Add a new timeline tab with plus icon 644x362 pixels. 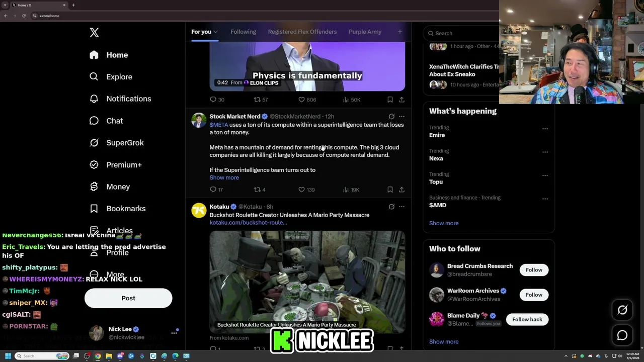tap(400, 32)
